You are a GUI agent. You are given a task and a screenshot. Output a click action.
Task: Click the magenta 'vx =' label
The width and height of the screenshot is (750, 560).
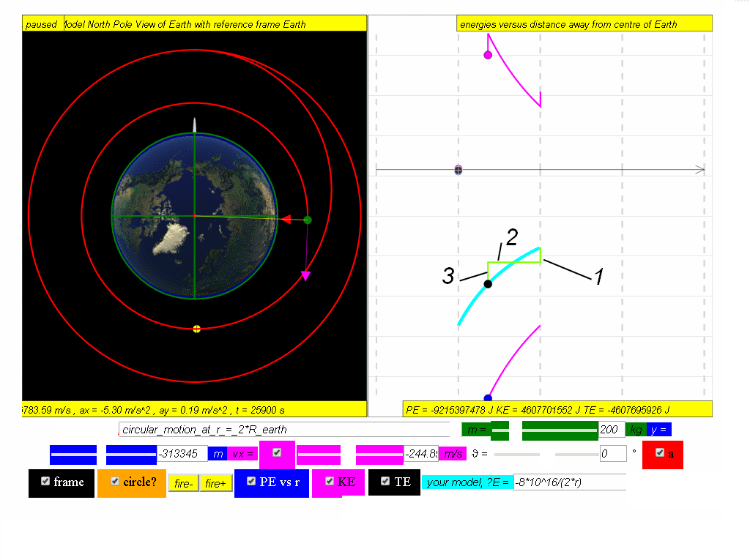[x=243, y=453]
